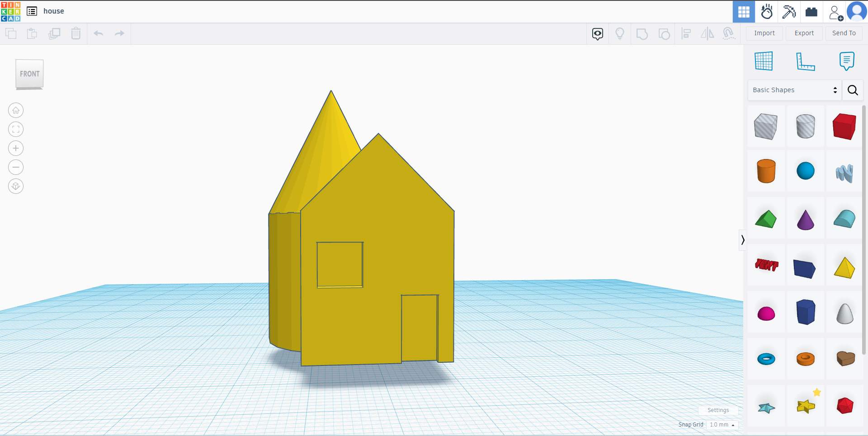Screen dimensions: 868x436
Task: Open the Snap Grid 1.0 mm dropdown
Action: pos(722,425)
